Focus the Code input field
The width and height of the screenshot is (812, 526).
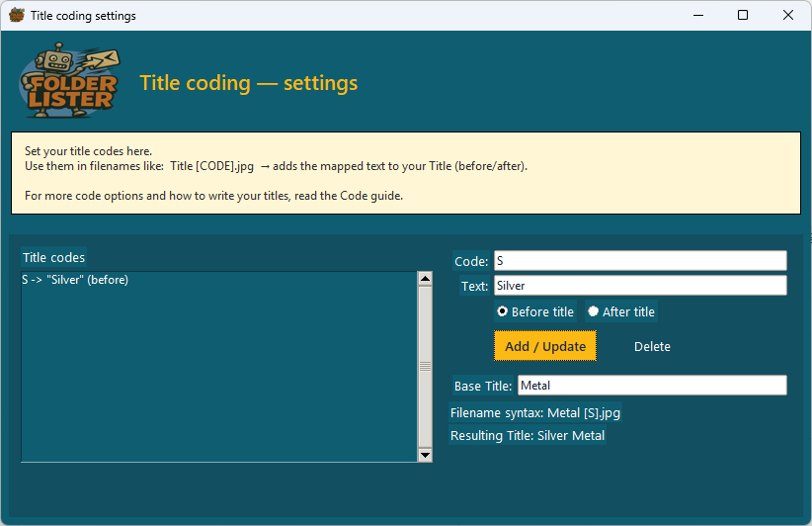coord(639,261)
